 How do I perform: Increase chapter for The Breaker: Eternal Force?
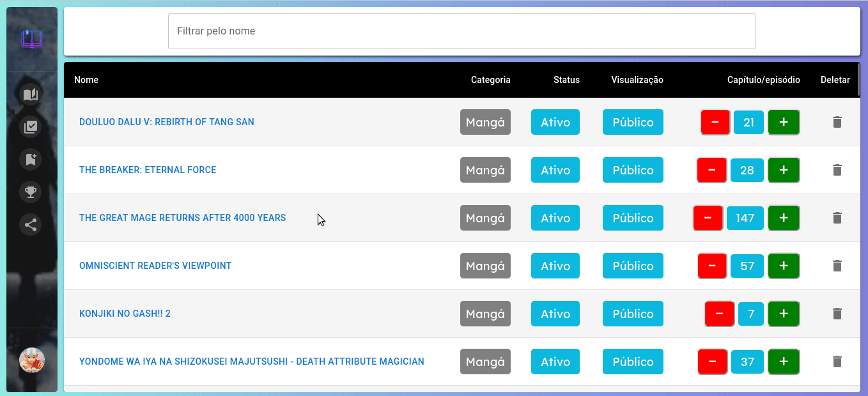tap(784, 170)
